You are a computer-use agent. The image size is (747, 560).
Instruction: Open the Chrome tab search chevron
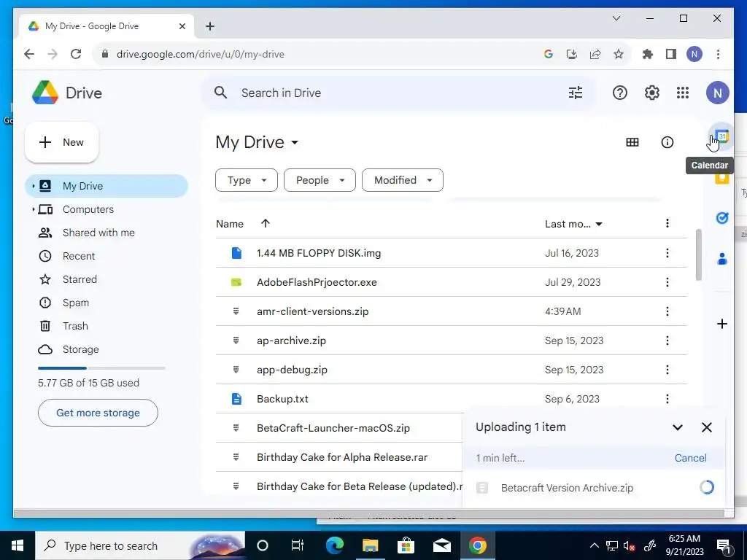pyautogui.click(x=616, y=18)
